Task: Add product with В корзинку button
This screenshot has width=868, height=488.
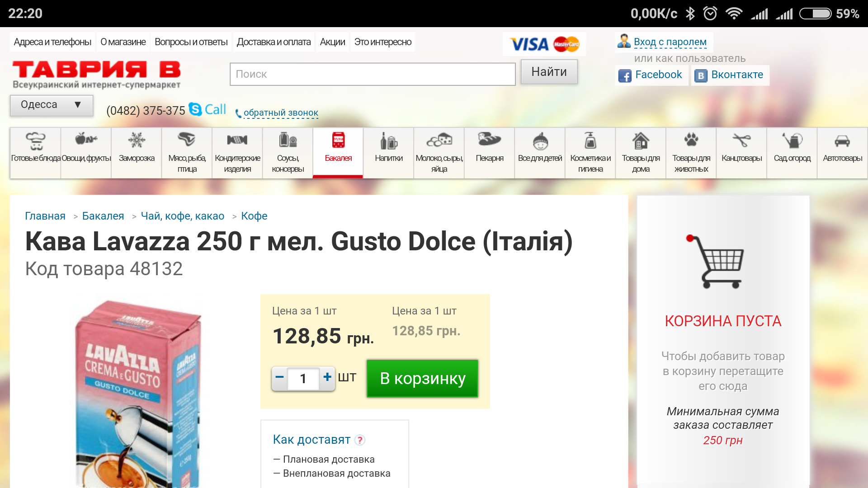Action: coord(422,379)
